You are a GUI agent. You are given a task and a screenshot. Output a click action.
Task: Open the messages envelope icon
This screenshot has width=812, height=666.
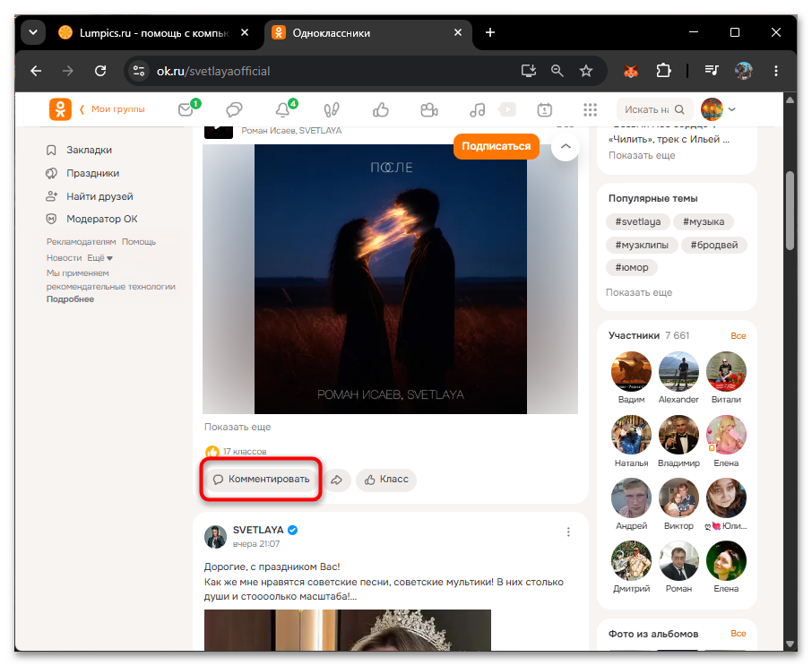tap(186, 109)
